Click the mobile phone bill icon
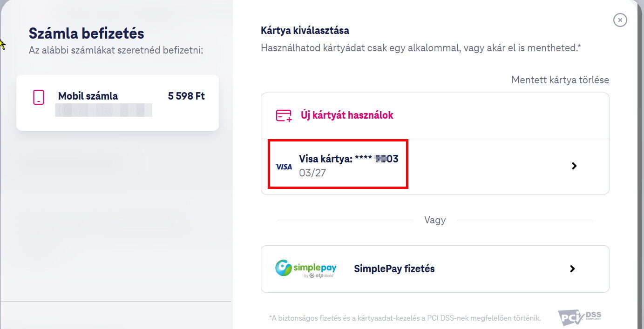This screenshot has height=329, width=644. [x=39, y=97]
